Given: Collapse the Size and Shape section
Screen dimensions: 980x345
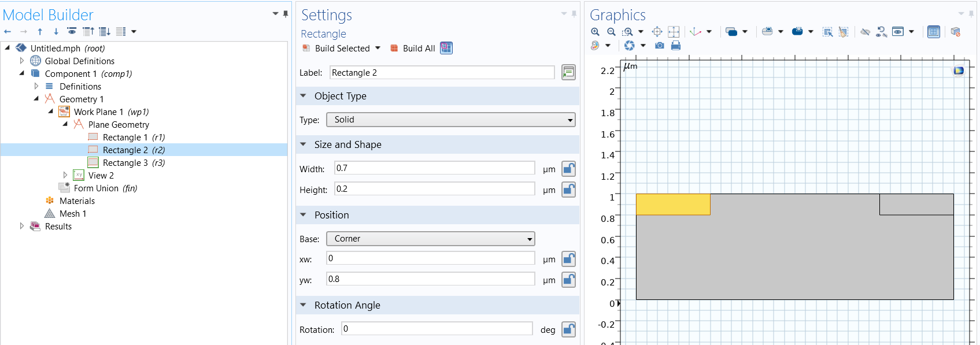Looking at the screenshot, I should coord(303,144).
